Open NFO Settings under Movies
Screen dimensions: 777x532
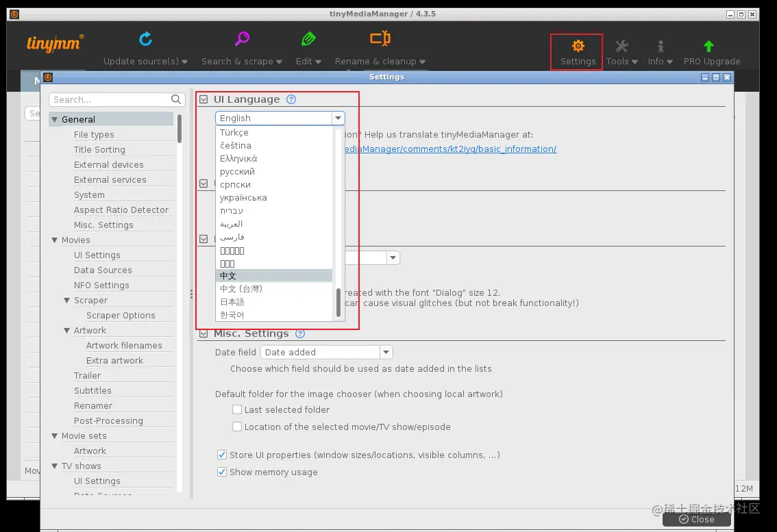click(101, 286)
